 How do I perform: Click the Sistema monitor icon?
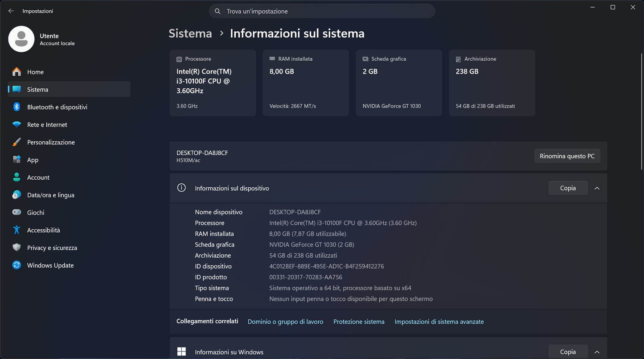click(16, 89)
